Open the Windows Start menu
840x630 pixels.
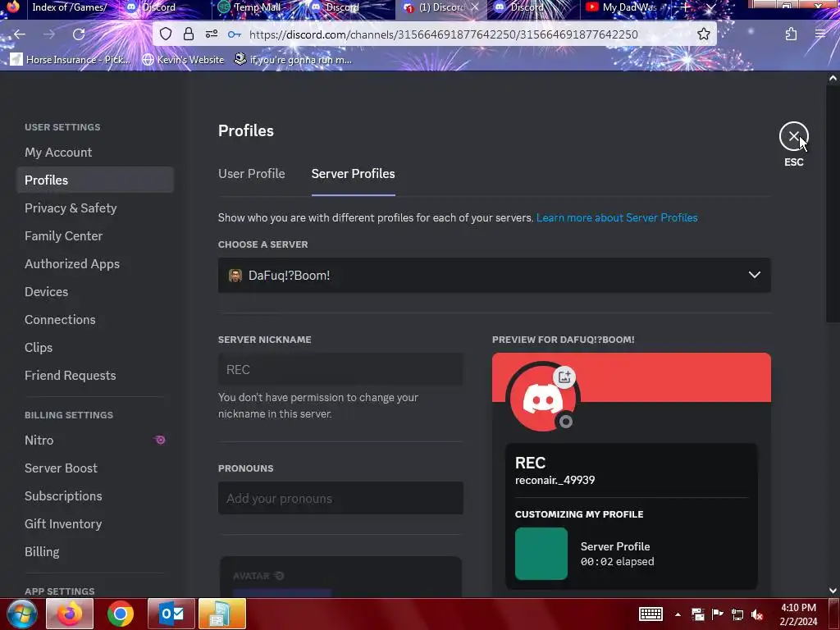pyautogui.click(x=21, y=614)
